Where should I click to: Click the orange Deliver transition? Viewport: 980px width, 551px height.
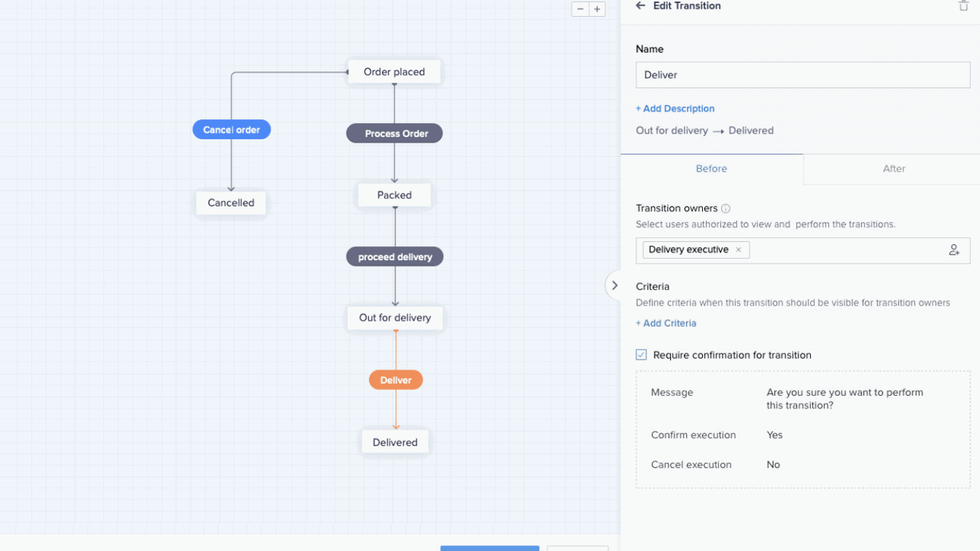point(396,380)
